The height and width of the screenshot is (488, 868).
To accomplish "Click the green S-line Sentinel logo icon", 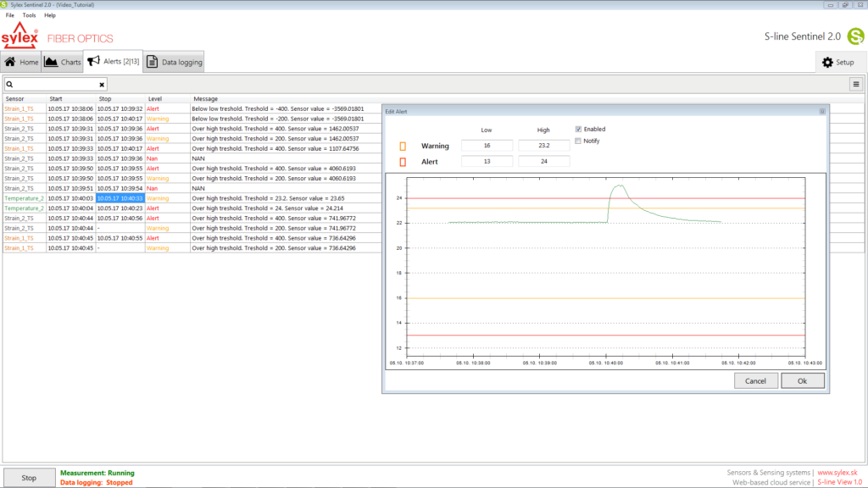I will [x=856, y=36].
